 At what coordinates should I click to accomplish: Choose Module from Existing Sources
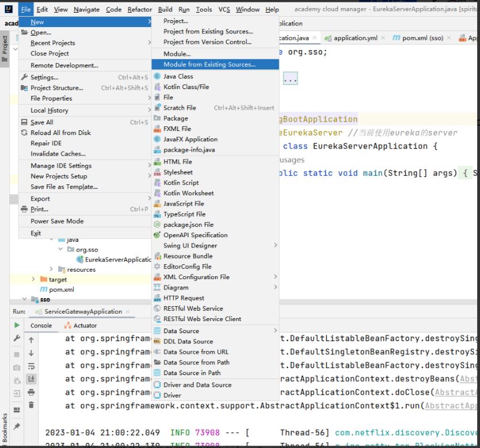click(215, 64)
